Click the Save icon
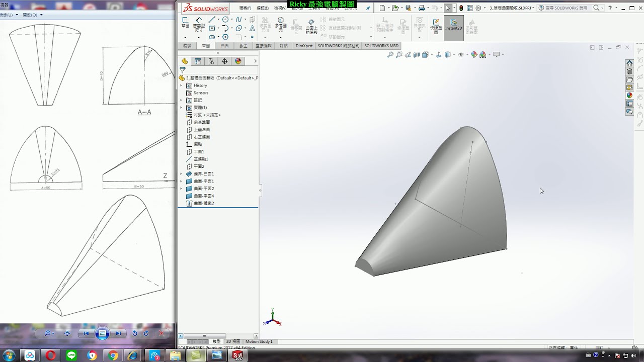Screen dimensions: 644x362 click(408, 8)
